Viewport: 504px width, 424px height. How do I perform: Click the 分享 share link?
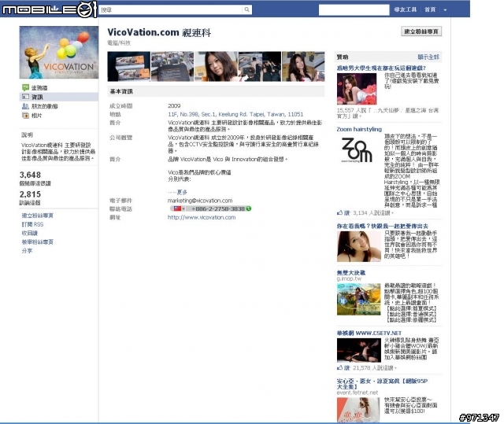[x=27, y=251]
